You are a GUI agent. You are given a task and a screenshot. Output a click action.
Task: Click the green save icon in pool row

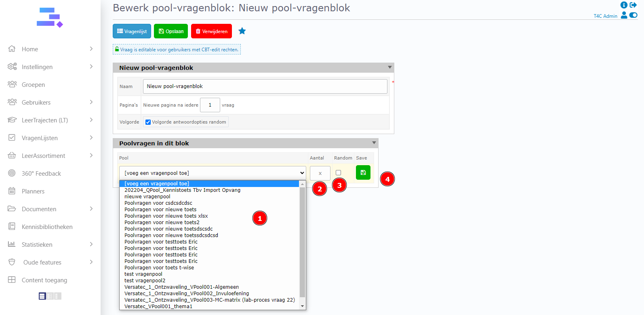(x=363, y=172)
